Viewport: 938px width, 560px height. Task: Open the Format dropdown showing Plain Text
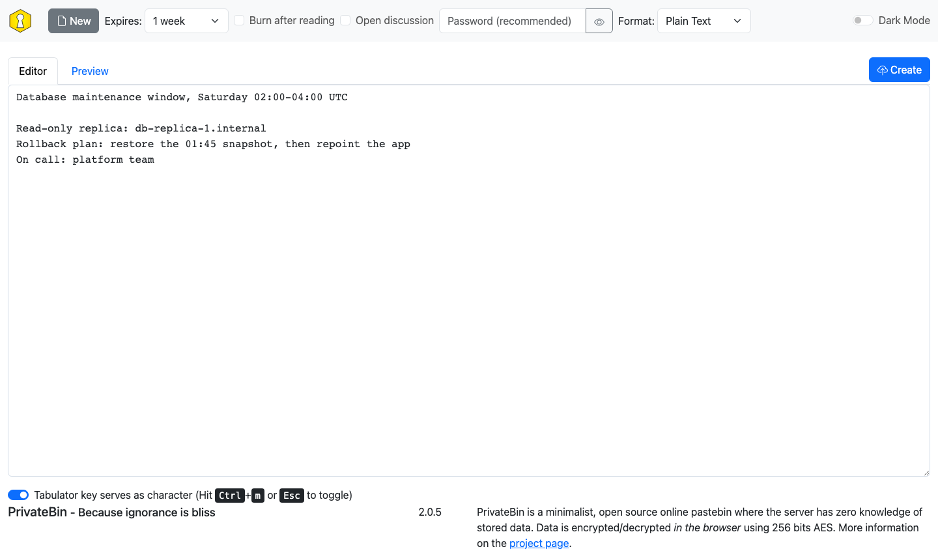704,21
